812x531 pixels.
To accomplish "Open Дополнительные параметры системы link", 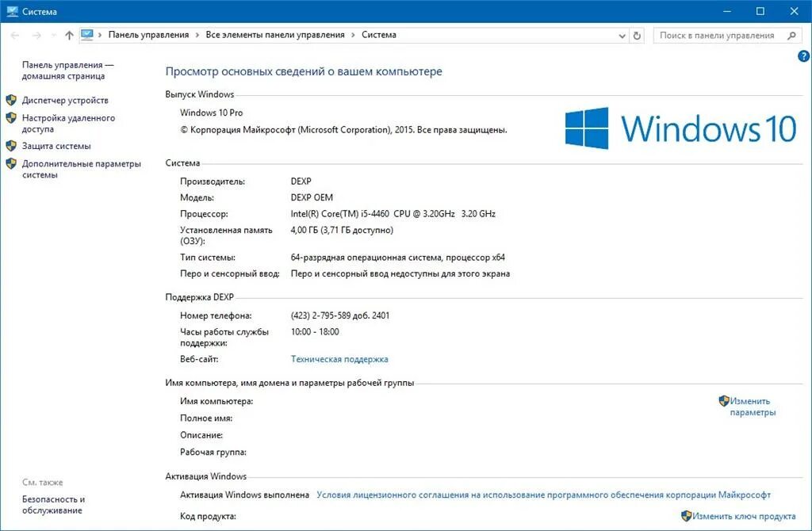I will (x=82, y=170).
